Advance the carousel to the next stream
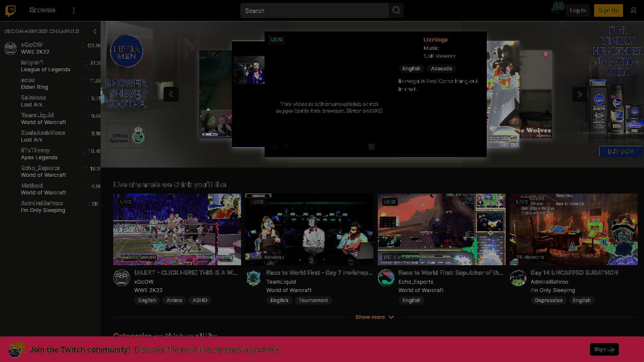644x362 pixels. 579,94
